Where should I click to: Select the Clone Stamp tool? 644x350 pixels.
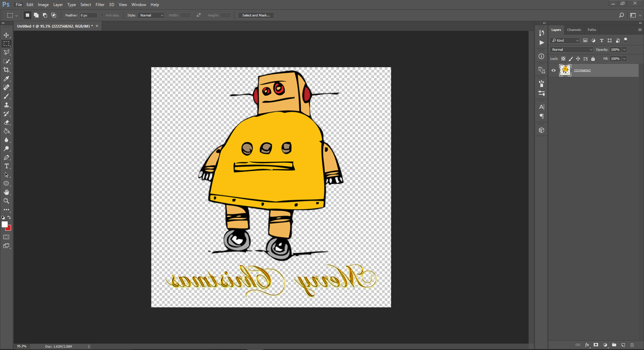tap(6, 105)
